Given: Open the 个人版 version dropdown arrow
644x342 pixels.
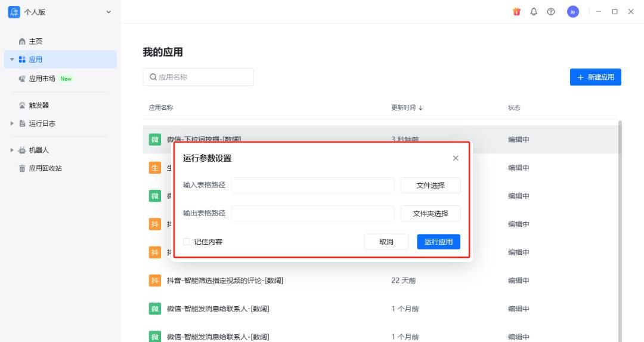Looking at the screenshot, I should pos(109,12).
